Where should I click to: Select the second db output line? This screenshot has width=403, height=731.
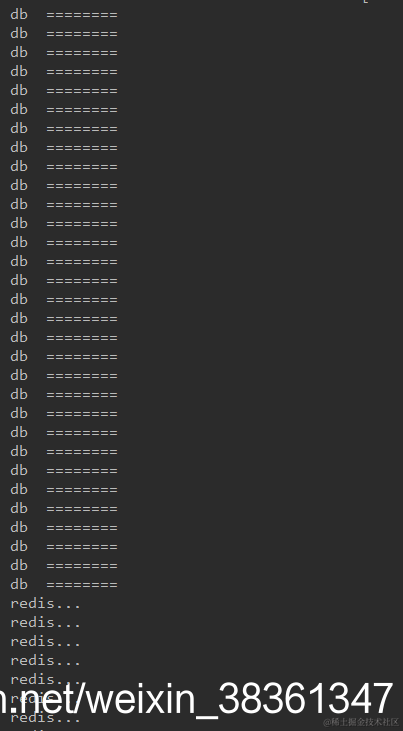click(x=64, y=34)
